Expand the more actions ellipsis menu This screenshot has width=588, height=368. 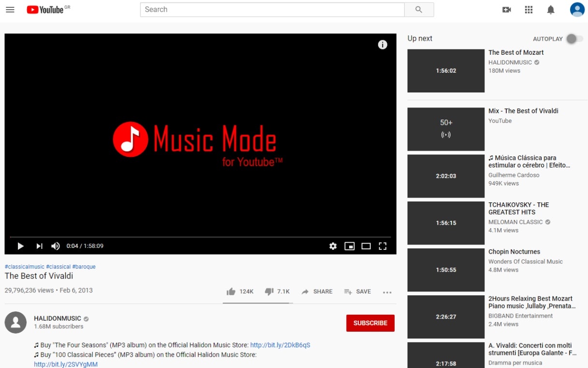[387, 291]
